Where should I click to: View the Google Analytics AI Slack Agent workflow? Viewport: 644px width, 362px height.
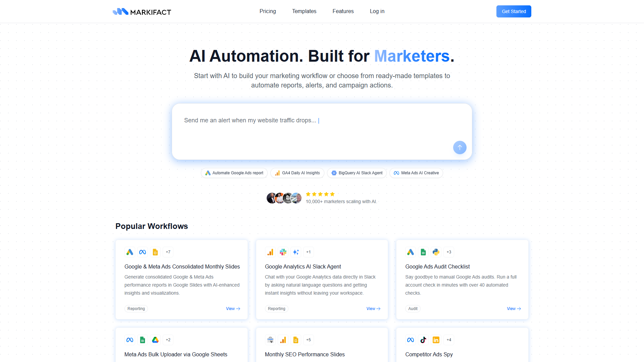tap(373, 309)
